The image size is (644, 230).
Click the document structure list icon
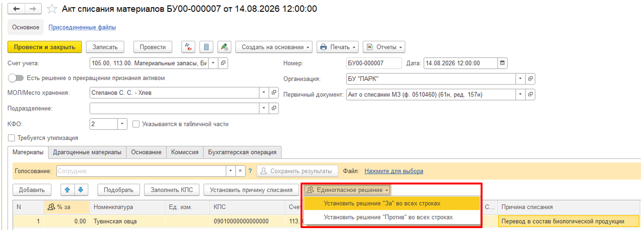206,47
